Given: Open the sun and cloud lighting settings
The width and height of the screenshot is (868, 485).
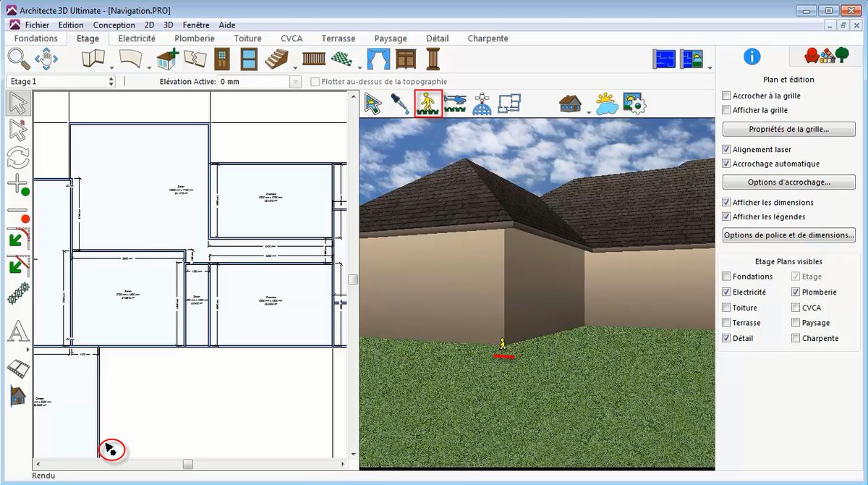Looking at the screenshot, I should [x=606, y=104].
